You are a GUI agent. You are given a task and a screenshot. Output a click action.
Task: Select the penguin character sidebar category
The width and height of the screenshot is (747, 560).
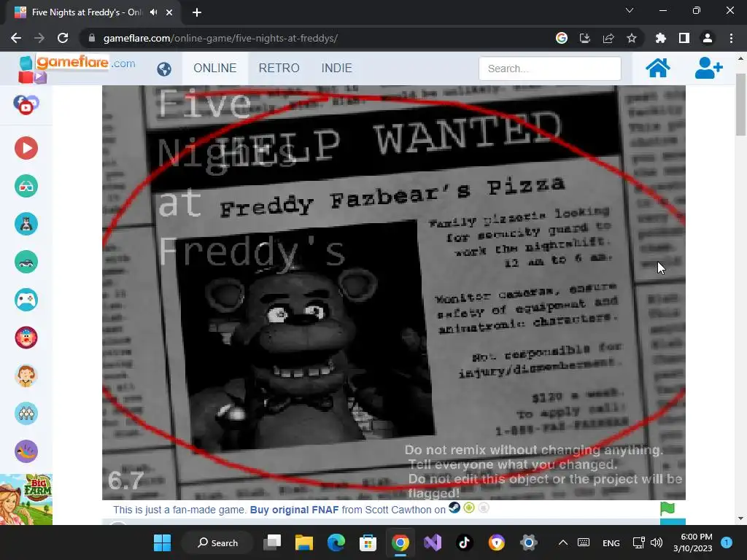[x=26, y=224]
